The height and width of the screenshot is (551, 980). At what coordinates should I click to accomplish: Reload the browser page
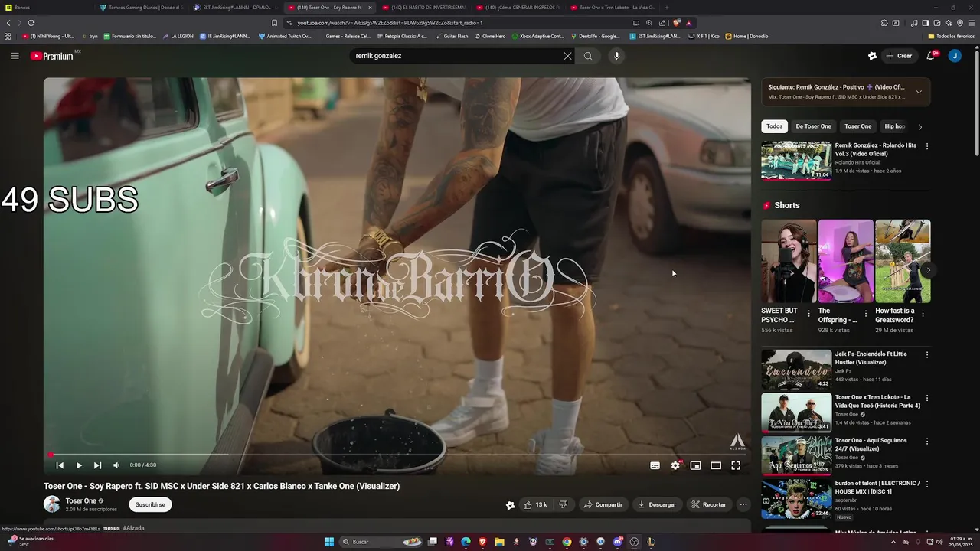(31, 23)
